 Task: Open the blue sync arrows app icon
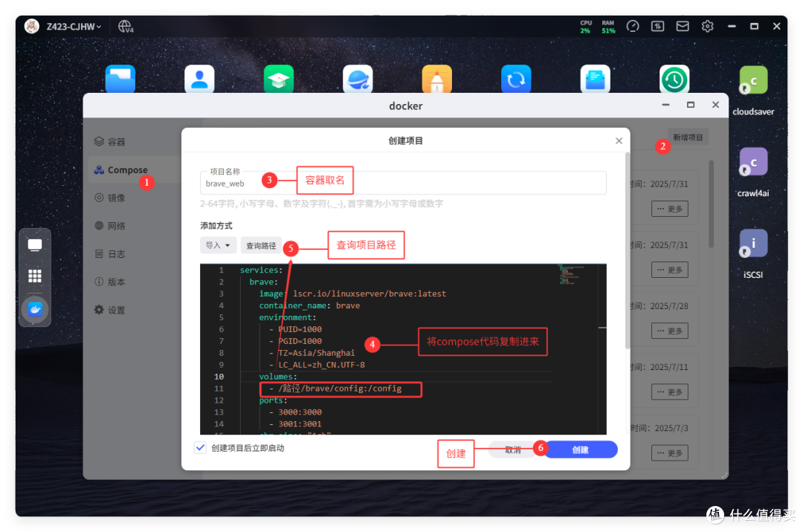(516, 79)
